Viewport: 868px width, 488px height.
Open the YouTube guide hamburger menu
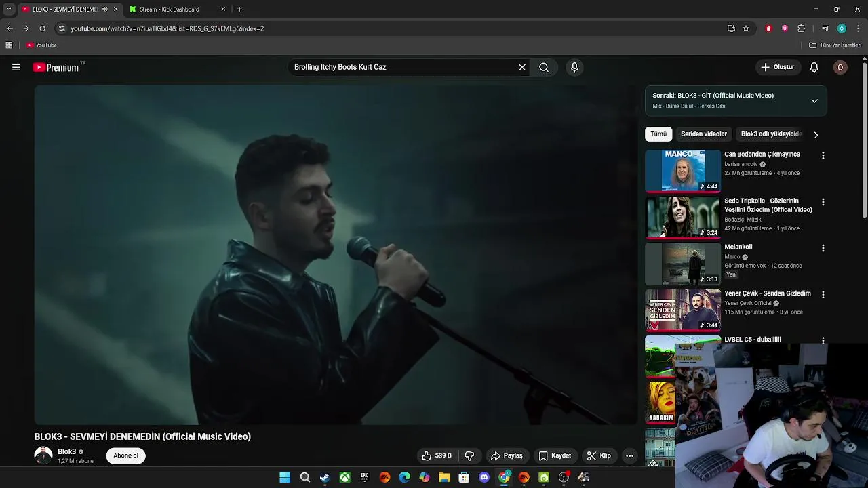pyautogui.click(x=16, y=67)
